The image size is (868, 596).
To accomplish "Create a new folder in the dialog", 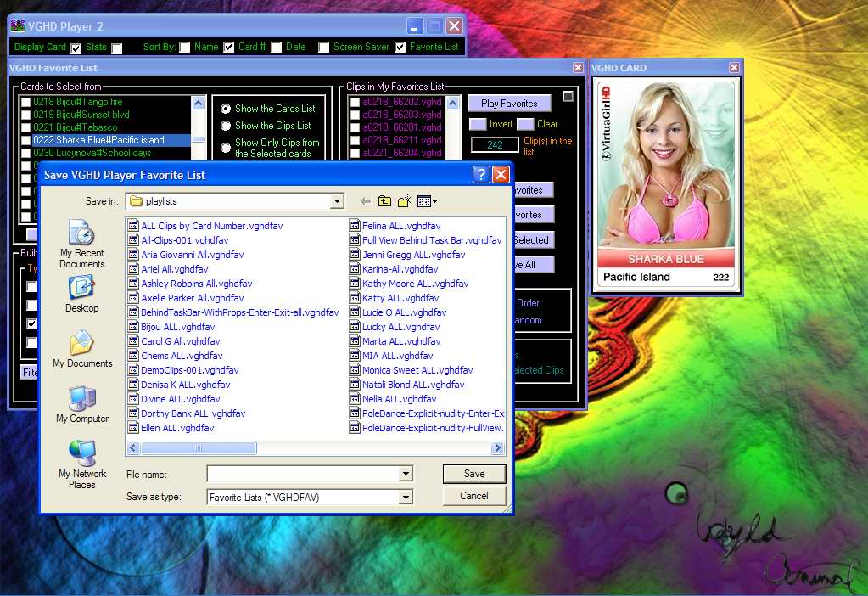I will click(x=402, y=201).
